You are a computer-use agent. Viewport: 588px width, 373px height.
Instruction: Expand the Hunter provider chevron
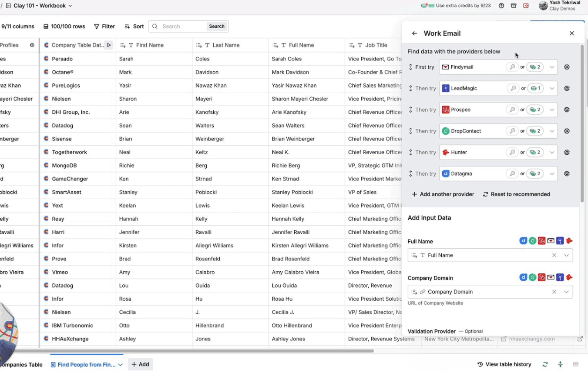pyautogui.click(x=552, y=152)
